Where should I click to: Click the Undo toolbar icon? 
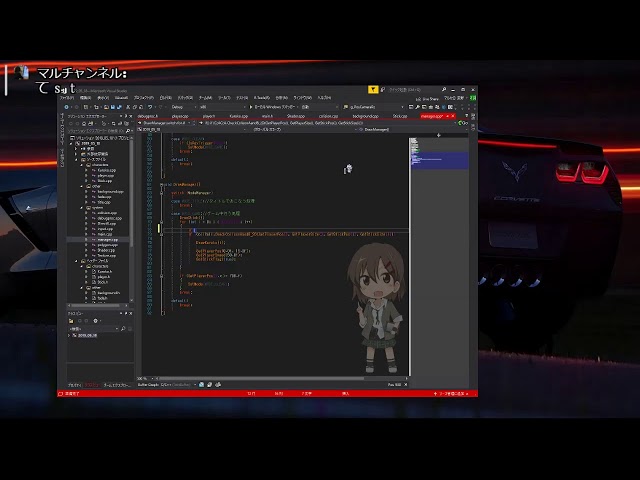[x=150, y=107]
